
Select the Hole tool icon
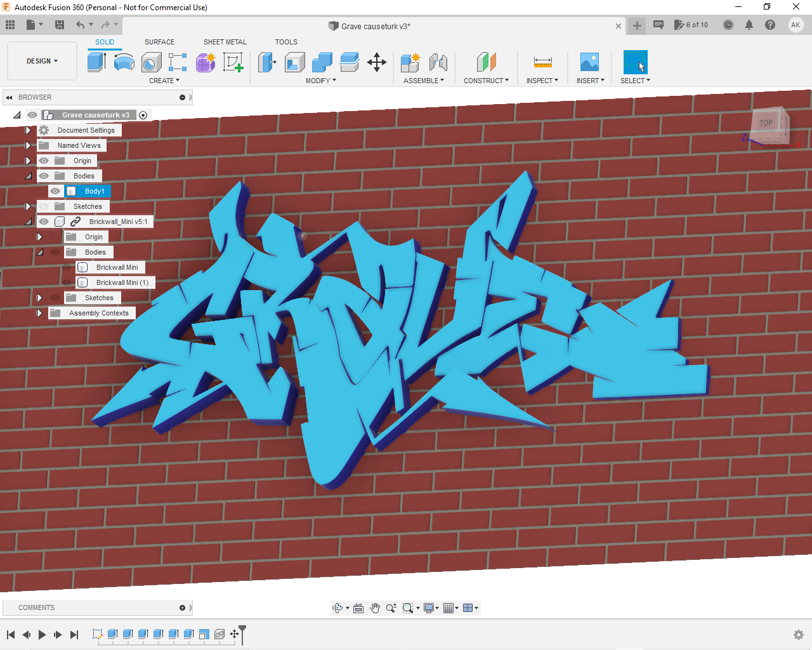pyautogui.click(x=151, y=62)
